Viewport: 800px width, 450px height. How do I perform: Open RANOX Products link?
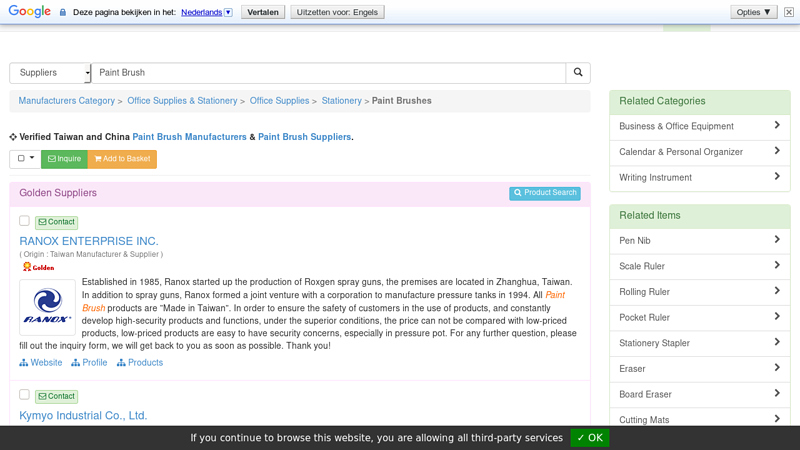(x=140, y=362)
